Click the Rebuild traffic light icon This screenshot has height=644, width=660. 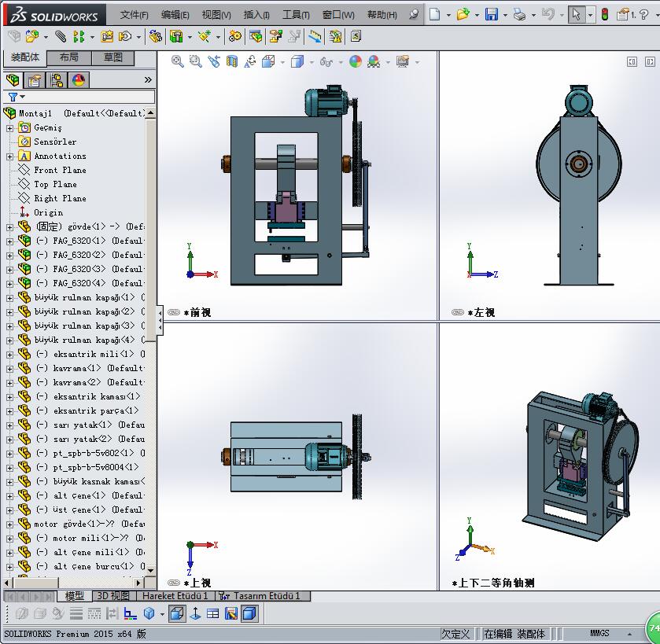605,15
